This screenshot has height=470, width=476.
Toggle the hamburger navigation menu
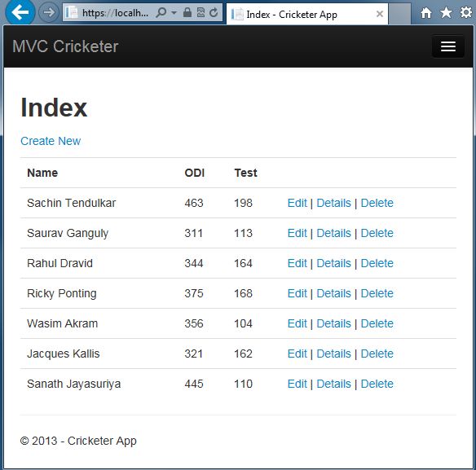point(448,46)
